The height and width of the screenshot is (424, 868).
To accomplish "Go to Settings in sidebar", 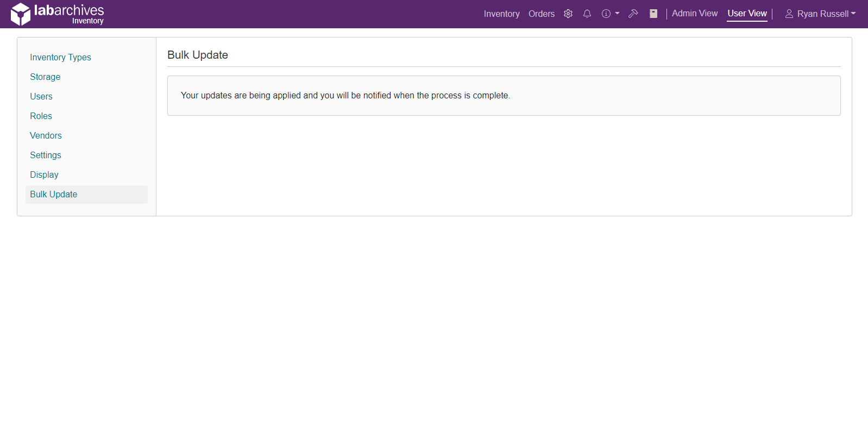I will [46, 155].
